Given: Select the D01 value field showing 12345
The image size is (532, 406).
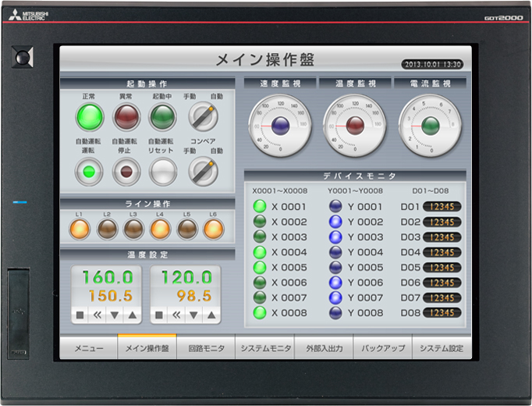Looking at the screenshot, I should pos(442,207).
